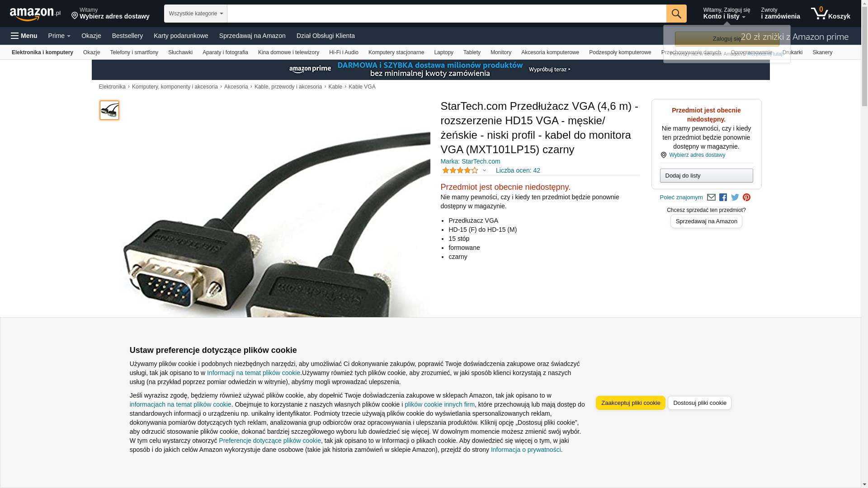Open the shopping cart Koszyk icon
This screenshot has height=488, width=868.
830,14
